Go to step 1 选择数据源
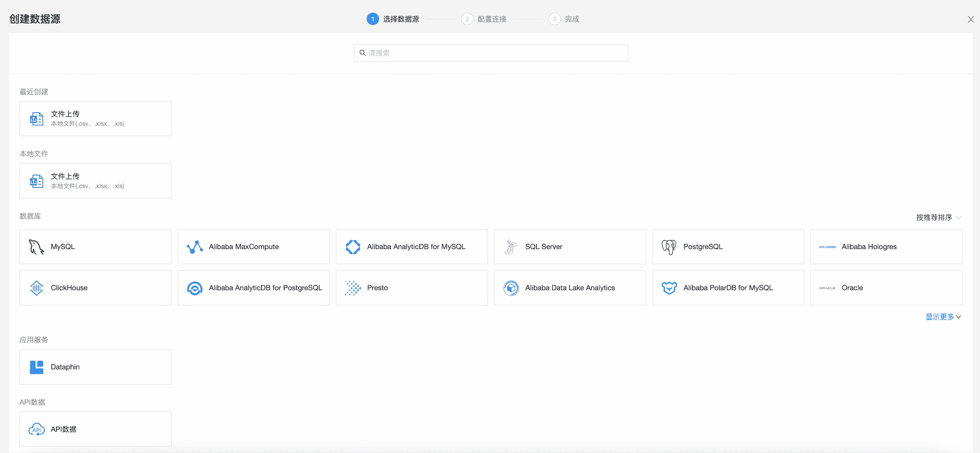980x453 pixels. coord(393,19)
